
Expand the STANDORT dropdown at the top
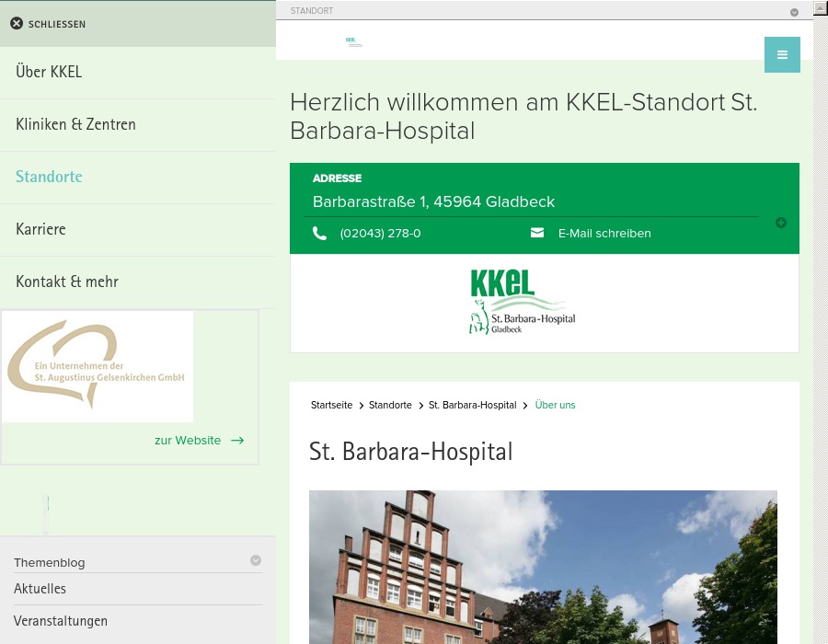pyautogui.click(x=793, y=12)
